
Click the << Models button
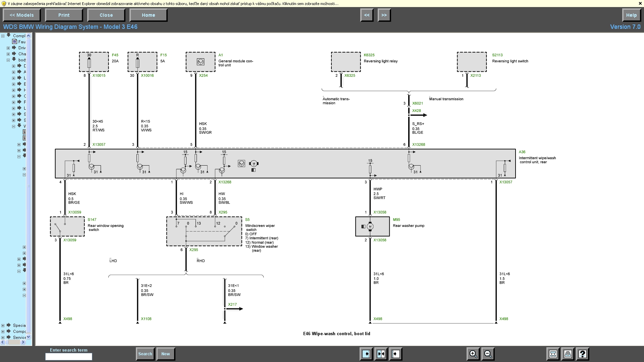click(22, 15)
